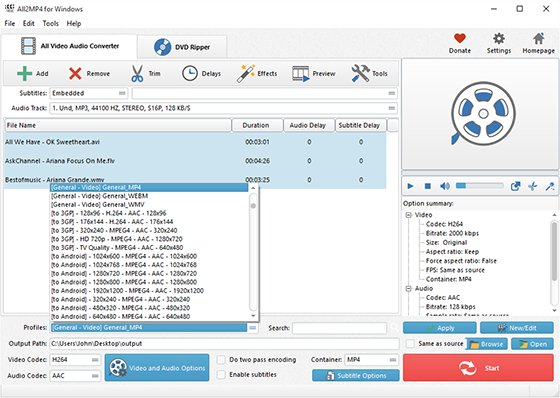Viewport: 560px width, 398px height.
Task: Open the Subtitles Embedded dropdown
Action: (89, 93)
